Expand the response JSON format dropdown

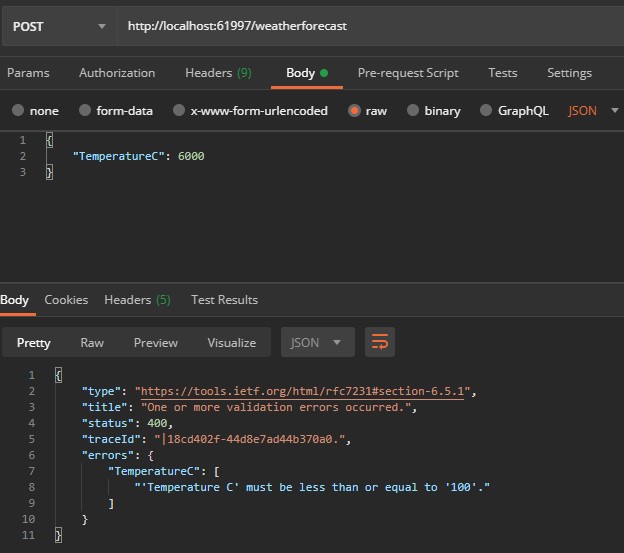316,342
